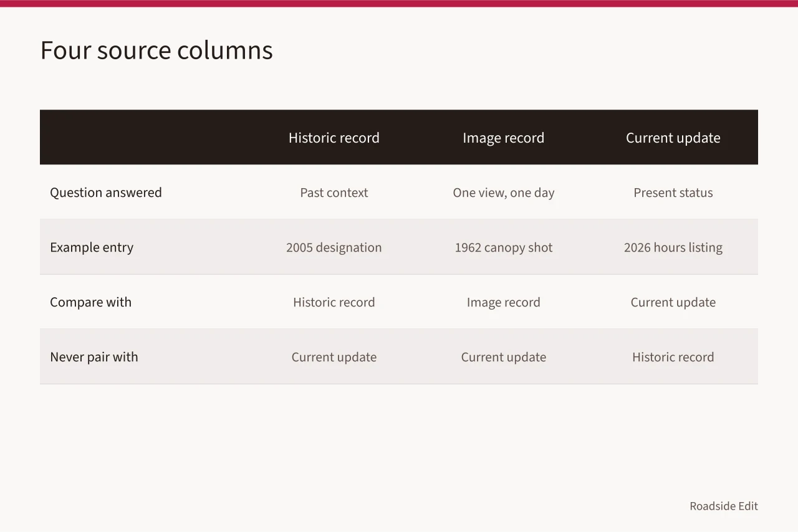Viewport: 798px width, 532px height.
Task: Click the "Four source columns" slide title
Action: [156, 50]
